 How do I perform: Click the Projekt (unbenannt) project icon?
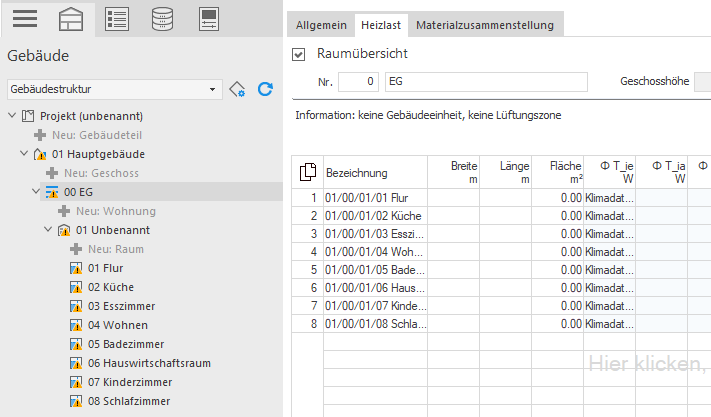tap(28, 116)
